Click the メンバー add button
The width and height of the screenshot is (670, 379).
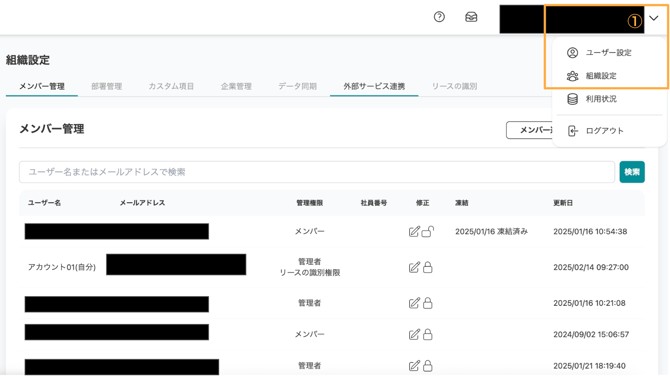529,130
